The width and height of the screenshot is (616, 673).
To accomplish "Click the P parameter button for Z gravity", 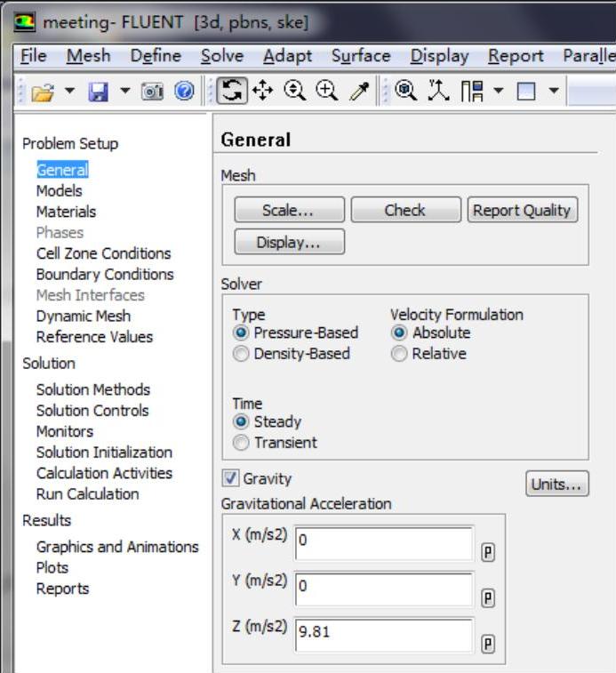I will (x=488, y=644).
